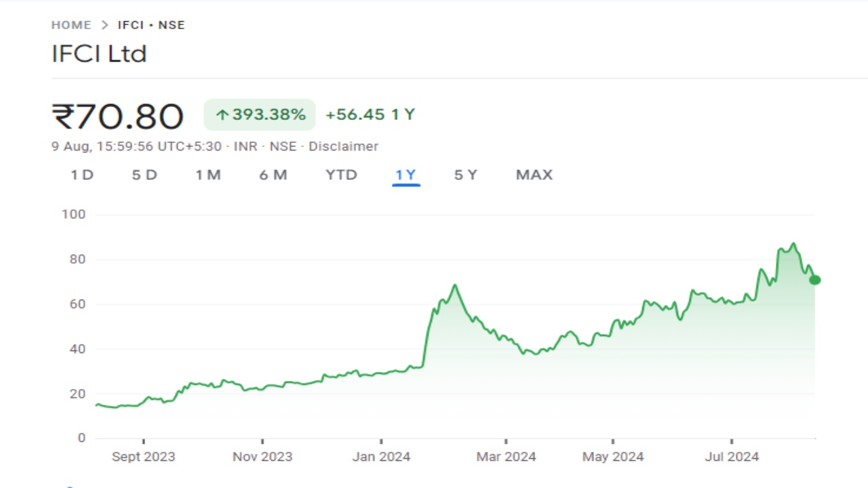Click the Mar 2024 axis label
Viewport: 868px width, 488px height.
506,457
